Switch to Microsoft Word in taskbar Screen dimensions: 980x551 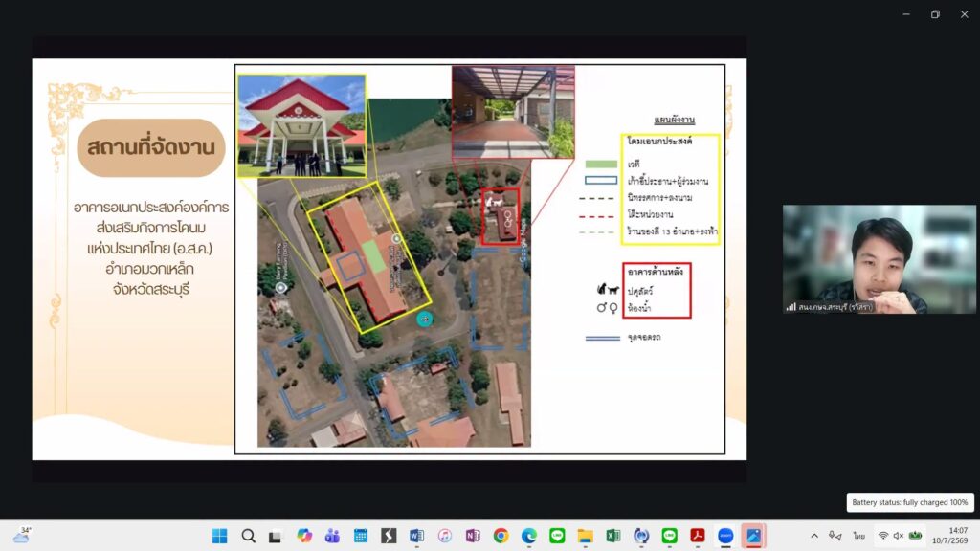tap(417, 536)
